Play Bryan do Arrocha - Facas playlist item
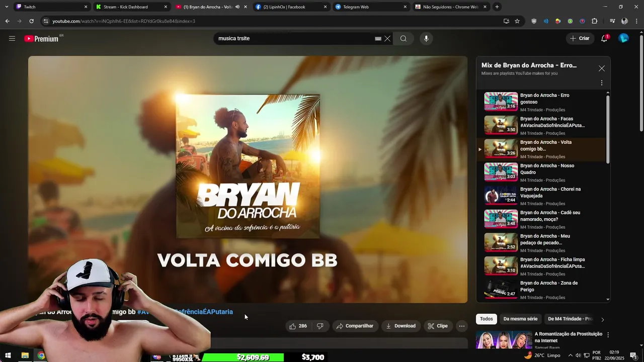This screenshot has height=362, width=644. click(x=541, y=126)
